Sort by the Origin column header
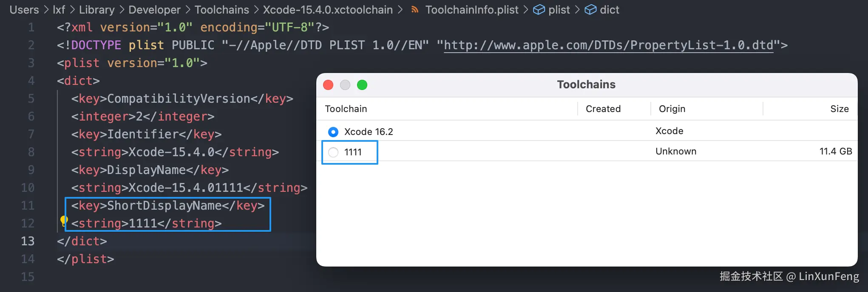The width and height of the screenshot is (868, 292). click(x=672, y=109)
